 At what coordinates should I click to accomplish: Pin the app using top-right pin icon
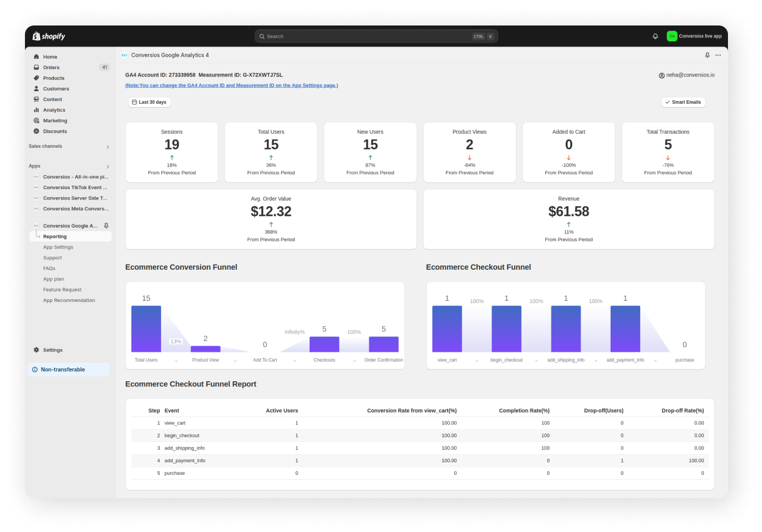(x=707, y=56)
